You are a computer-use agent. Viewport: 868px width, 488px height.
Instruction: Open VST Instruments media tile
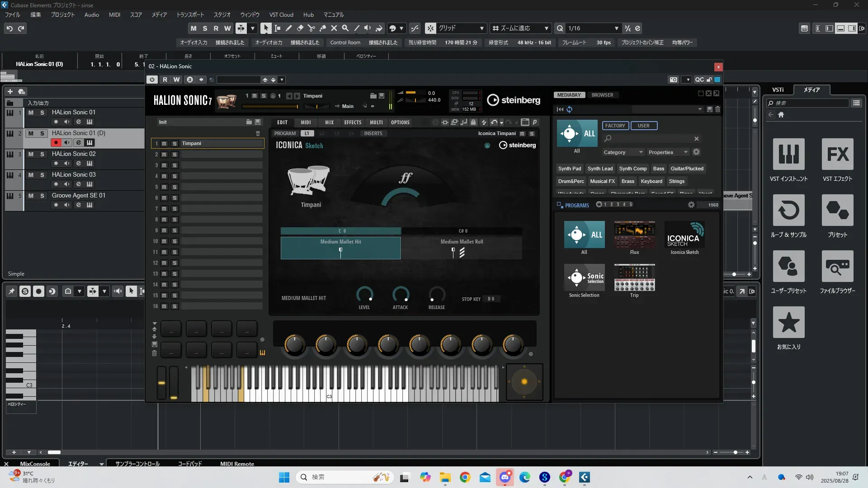(x=788, y=154)
